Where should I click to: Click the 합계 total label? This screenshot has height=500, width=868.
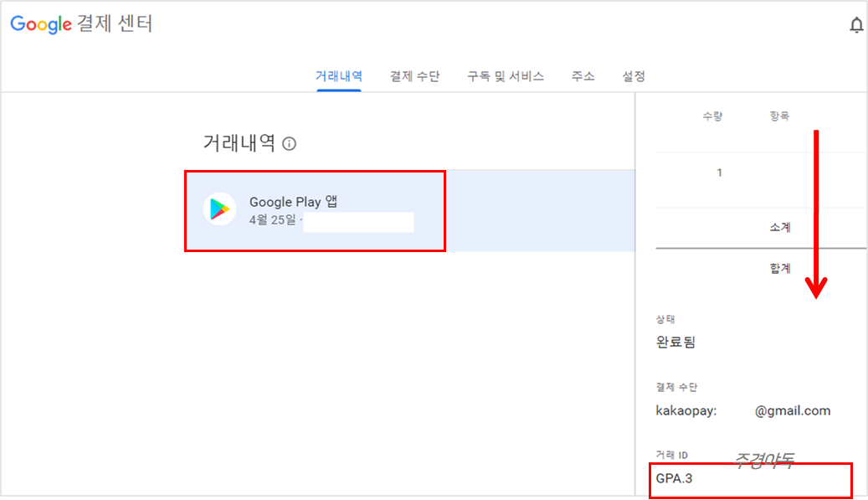coord(779,268)
